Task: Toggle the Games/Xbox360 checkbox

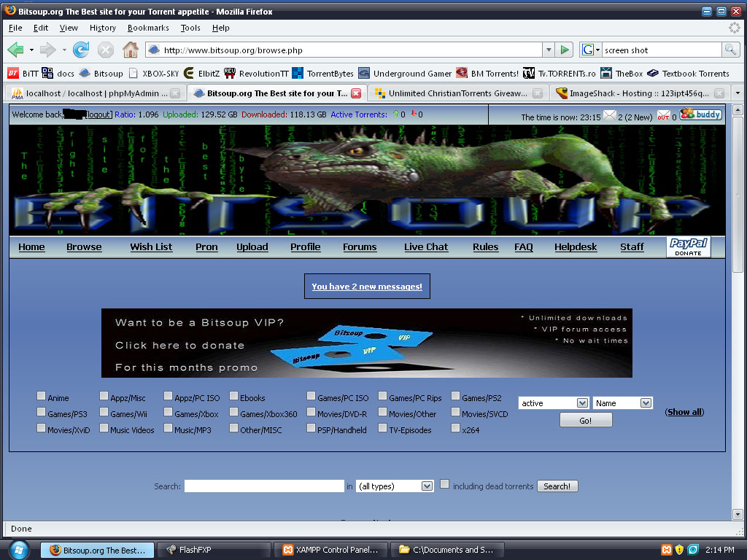Action: pyautogui.click(x=233, y=412)
